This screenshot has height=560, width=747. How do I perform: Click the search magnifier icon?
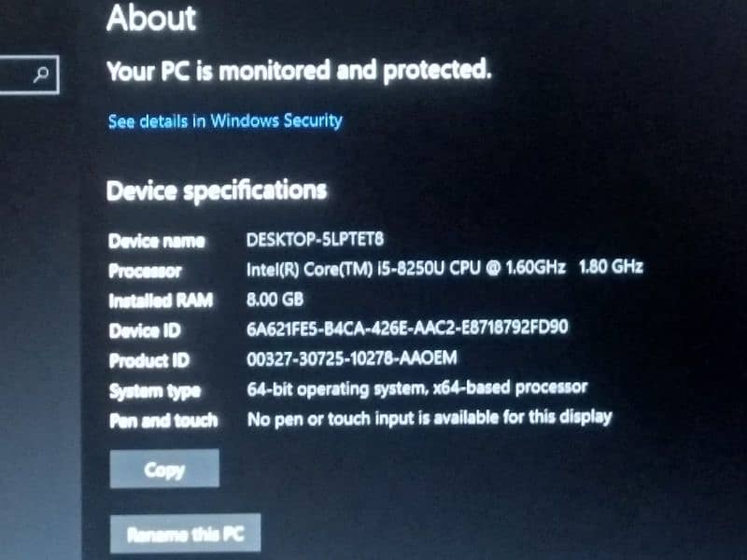pyautogui.click(x=41, y=75)
